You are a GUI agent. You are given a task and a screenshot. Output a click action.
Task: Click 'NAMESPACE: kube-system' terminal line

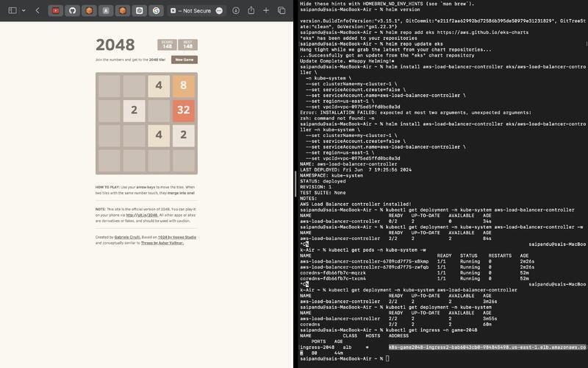(331, 175)
